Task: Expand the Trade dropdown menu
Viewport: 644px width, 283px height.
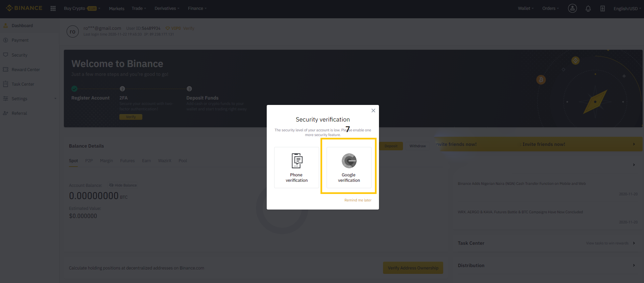Action: coord(139,8)
